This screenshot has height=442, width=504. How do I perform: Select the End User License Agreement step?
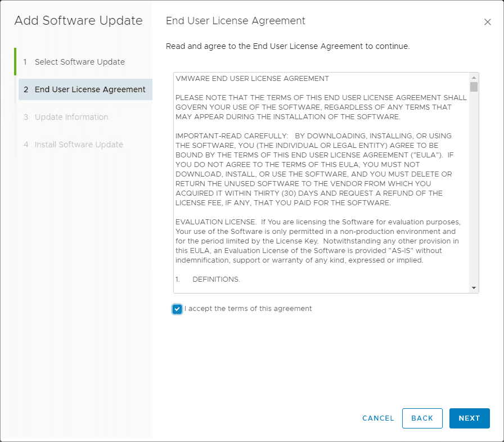pos(90,89)
